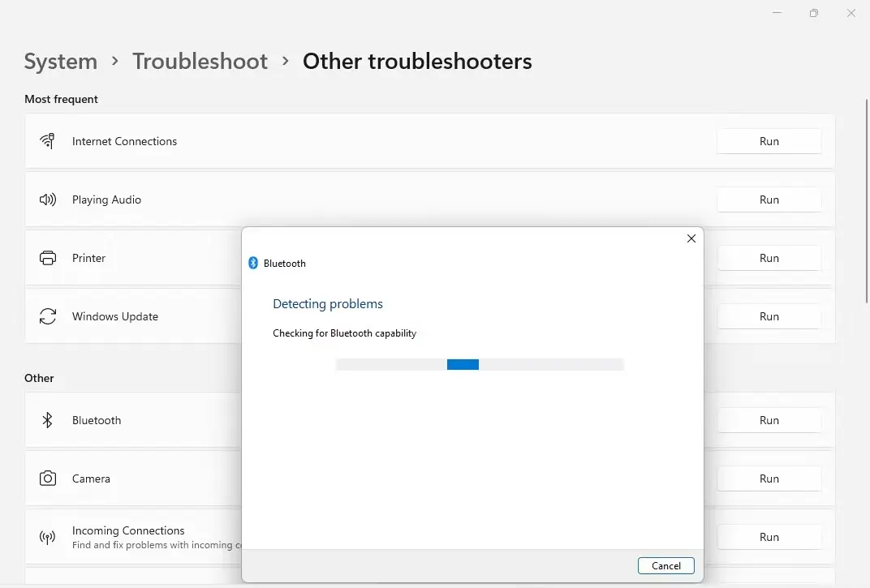The width and height of the screenshot is (870, 588).
Task: Restore down the Settings window
Action: tap(813, 13)
